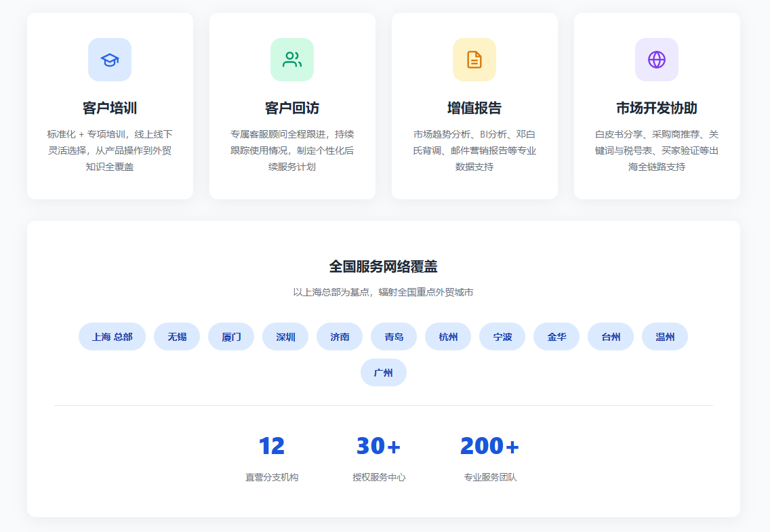This screenshot has width=770, height=532.
Task: Choose the 杭州 city tag
Action: click(x=448, y=337)
